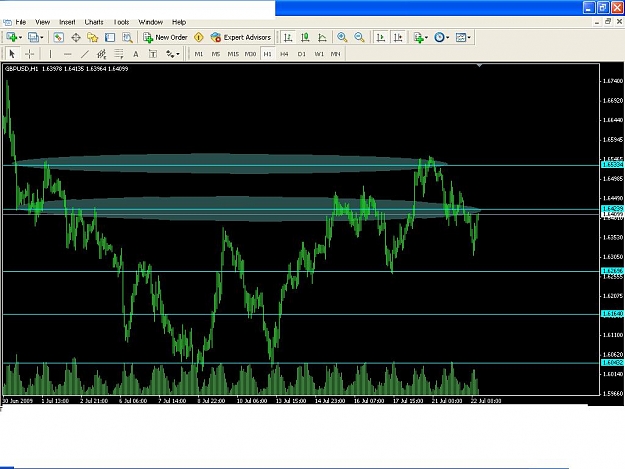
Task: Click the 1.65334 price label
Action: [612, 165]
